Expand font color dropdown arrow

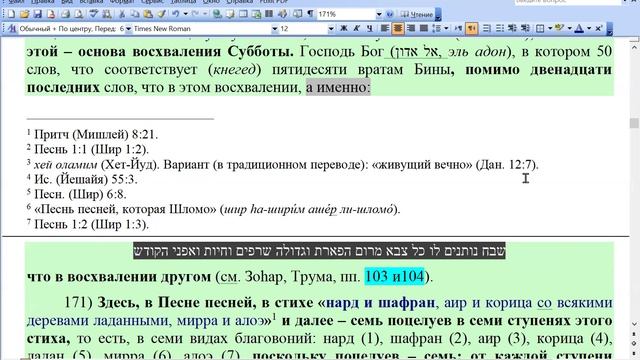(x=589, y=29)
